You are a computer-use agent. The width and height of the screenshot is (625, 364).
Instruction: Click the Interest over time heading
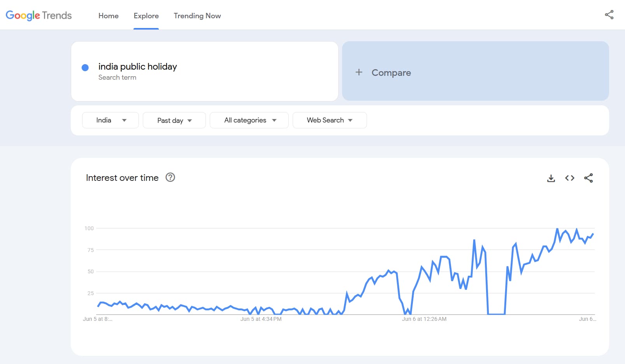(122, 178)
